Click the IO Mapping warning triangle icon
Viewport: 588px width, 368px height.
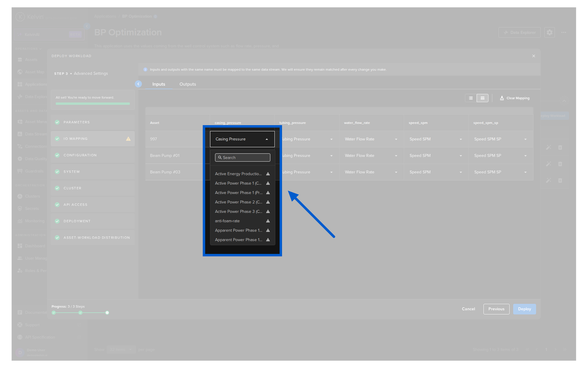128,139
